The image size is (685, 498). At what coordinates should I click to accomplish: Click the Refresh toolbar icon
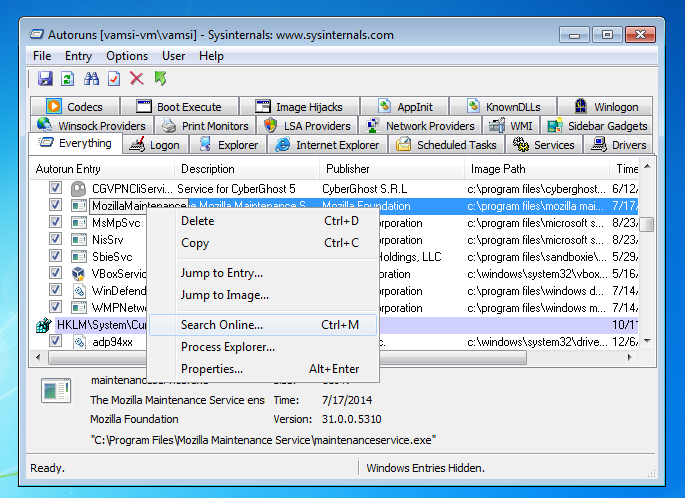67,79
